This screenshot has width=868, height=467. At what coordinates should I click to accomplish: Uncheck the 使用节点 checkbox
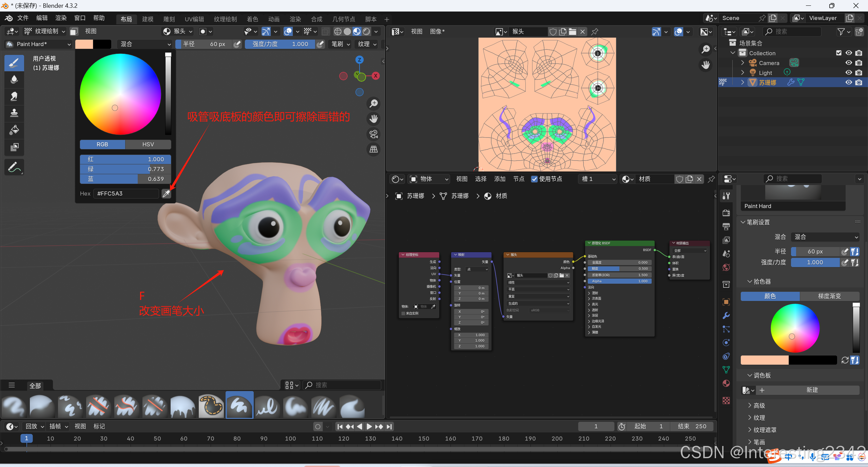pyautogui.click(x=534, y=179)
